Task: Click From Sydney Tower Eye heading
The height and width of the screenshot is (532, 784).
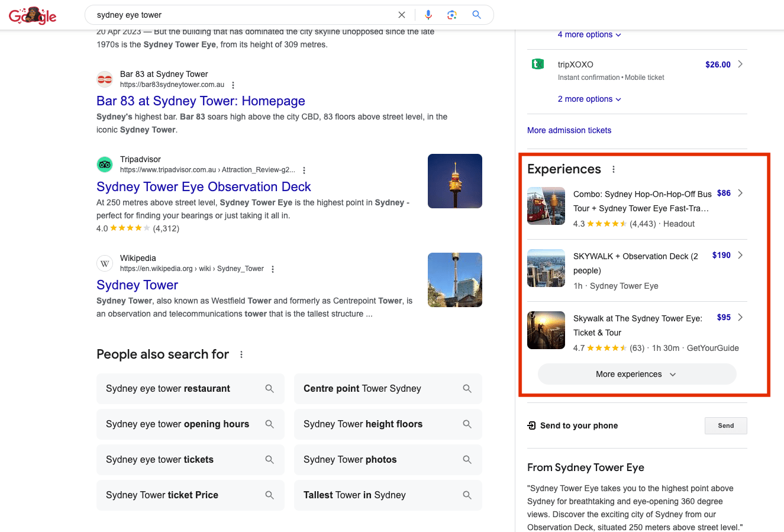Action: tap(586, 467)
